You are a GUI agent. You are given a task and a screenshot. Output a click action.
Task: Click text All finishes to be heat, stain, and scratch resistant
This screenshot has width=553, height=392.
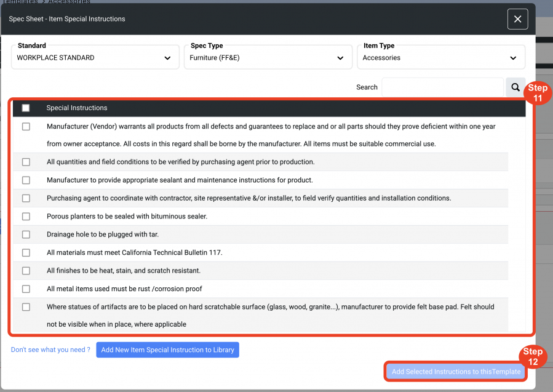click(x=124, y=271)
